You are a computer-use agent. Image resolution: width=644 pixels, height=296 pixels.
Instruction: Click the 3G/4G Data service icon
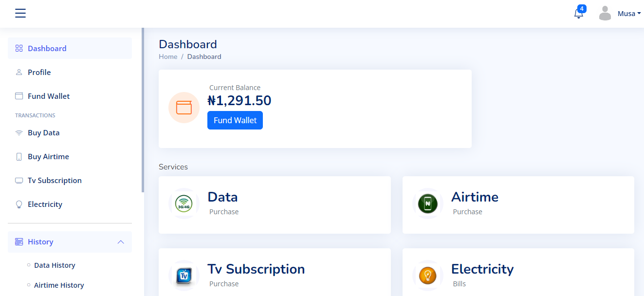tap(184, 203)
